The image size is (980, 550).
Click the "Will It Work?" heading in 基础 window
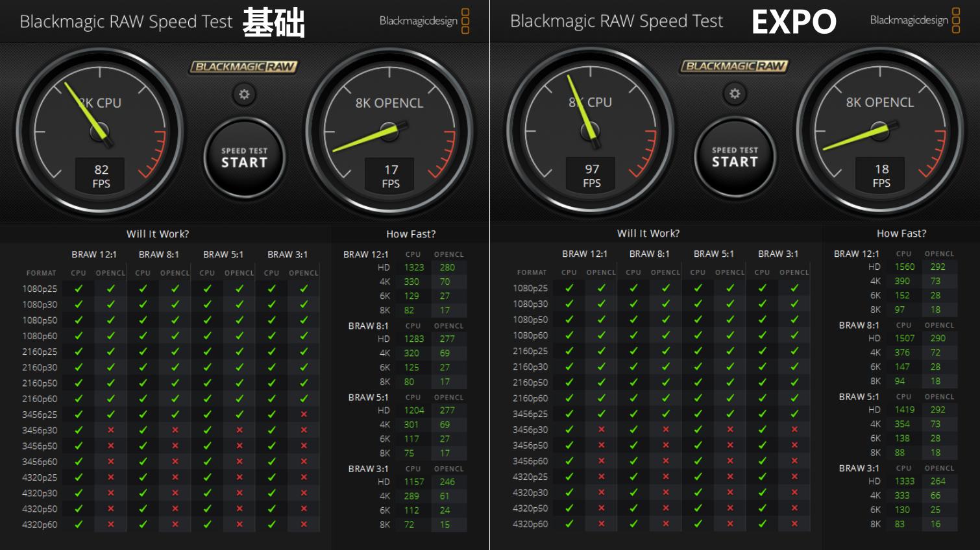click(x=158, y=234)
